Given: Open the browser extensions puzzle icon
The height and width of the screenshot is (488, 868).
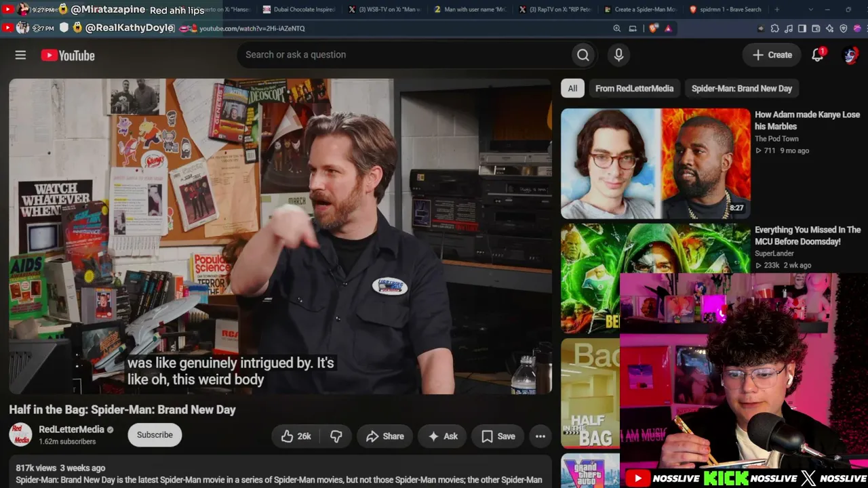Looking at the screenshot, I should pos(775,28).
